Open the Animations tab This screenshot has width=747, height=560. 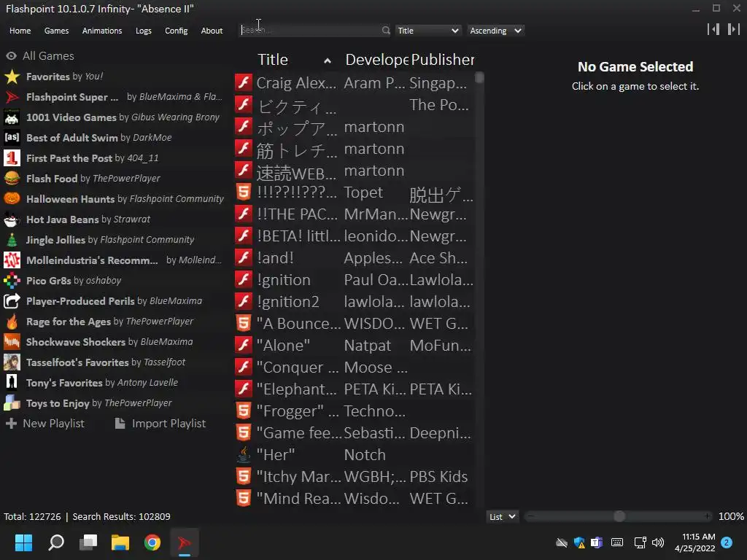coord(102,31)
